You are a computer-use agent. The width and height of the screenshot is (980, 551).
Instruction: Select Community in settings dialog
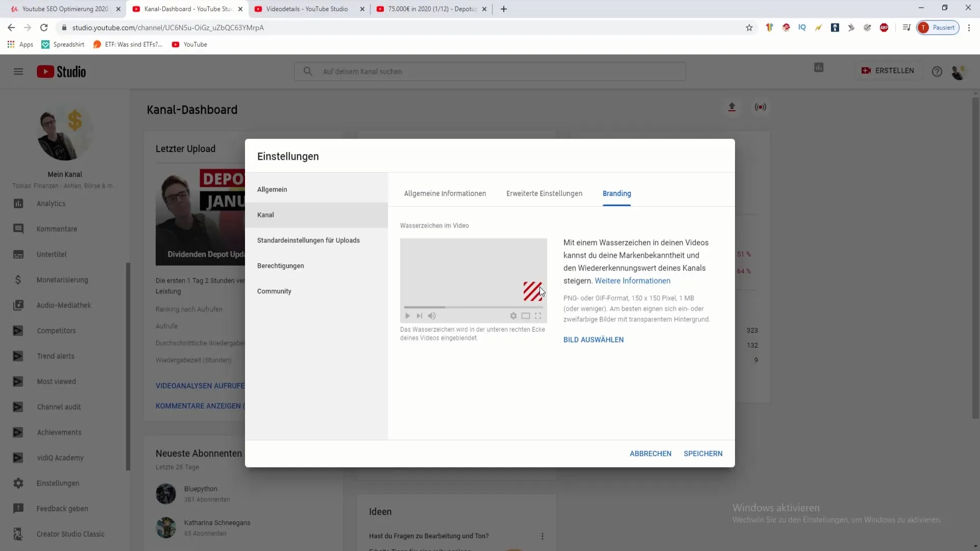click(x=316, y=291)
